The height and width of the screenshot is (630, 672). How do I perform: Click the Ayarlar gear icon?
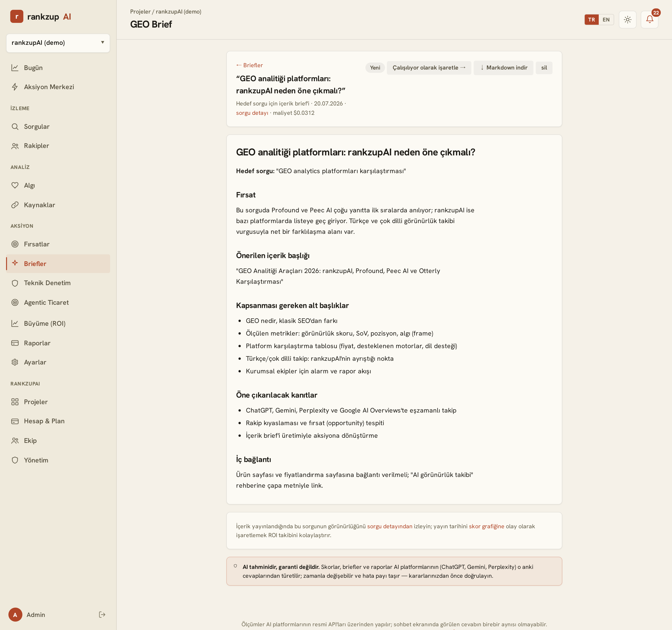coord(15,362)
